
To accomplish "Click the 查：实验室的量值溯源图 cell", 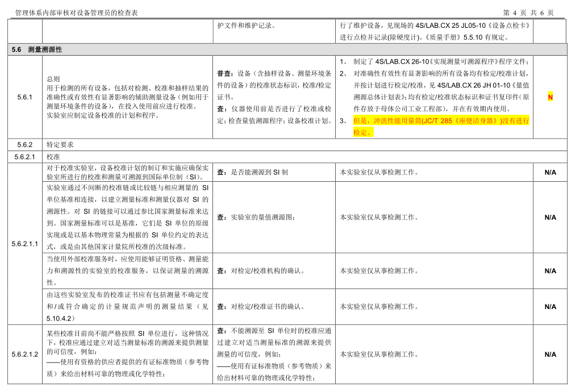I will click(x=256, y=218).
